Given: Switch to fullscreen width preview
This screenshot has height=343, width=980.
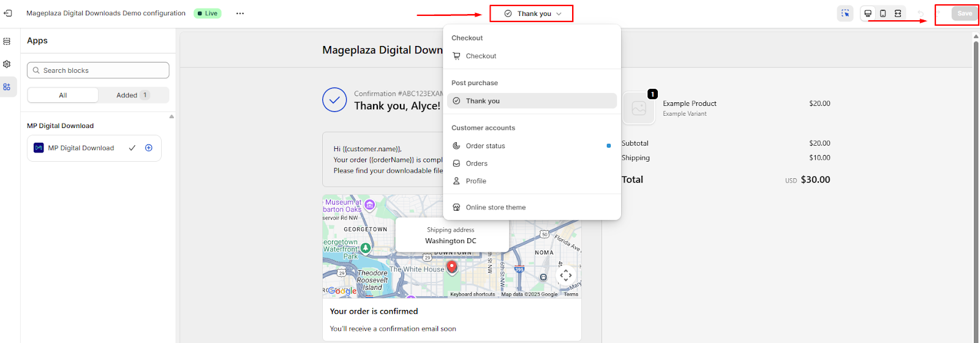Looking at the screenshot, I should click(898, 13).
